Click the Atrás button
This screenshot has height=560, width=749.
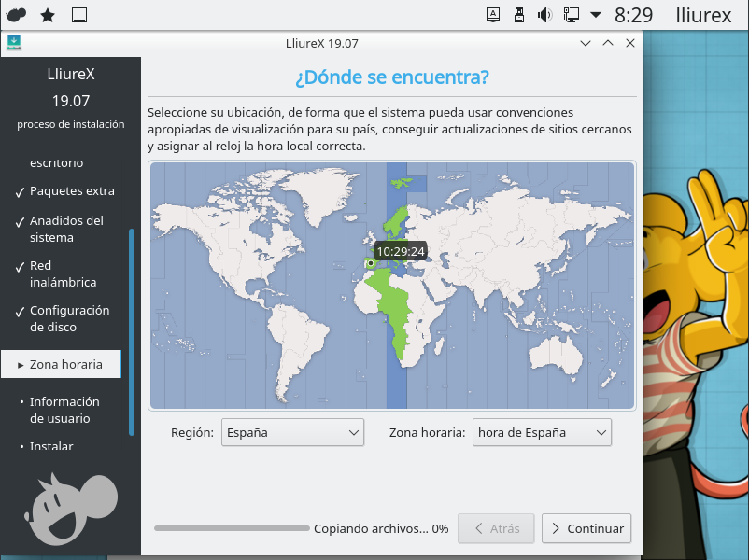coord(496,528)
